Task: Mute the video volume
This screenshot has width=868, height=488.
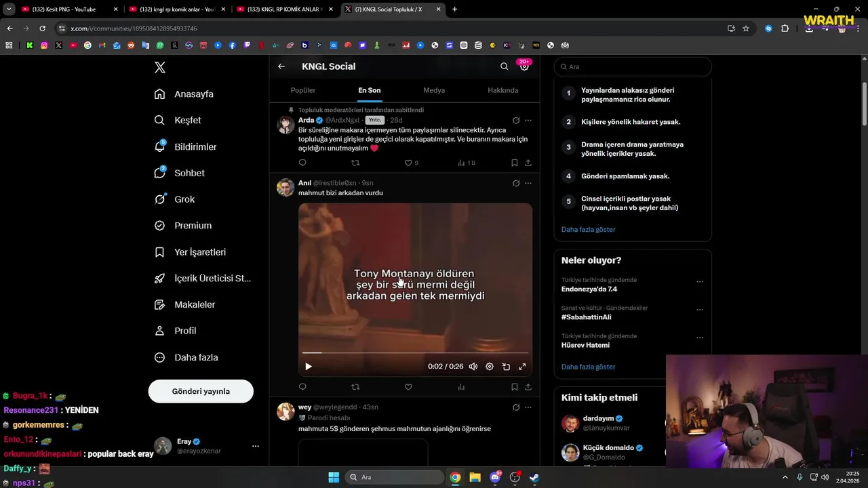Action: [x=473, y=367]
